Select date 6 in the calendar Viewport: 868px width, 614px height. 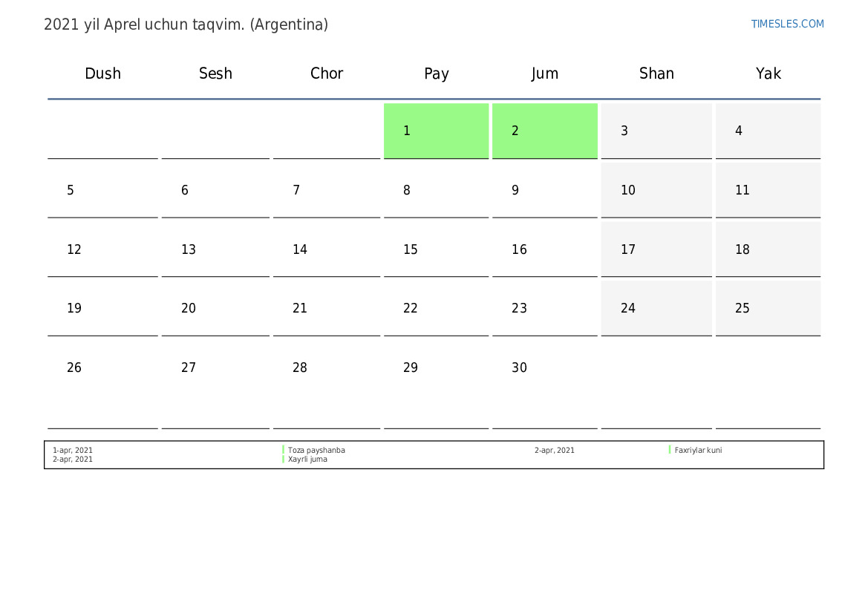click(x=215, y=190)
